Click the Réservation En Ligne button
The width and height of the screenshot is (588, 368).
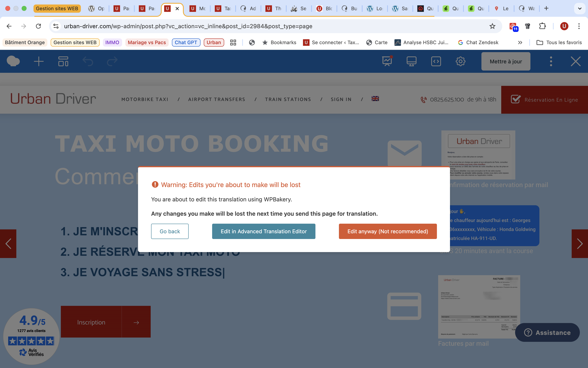[544, 100]
